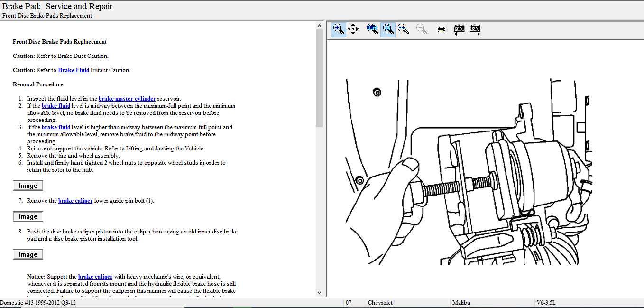
Task: Select the zoom in magnifier tool
Action: (x=339, y=29)
